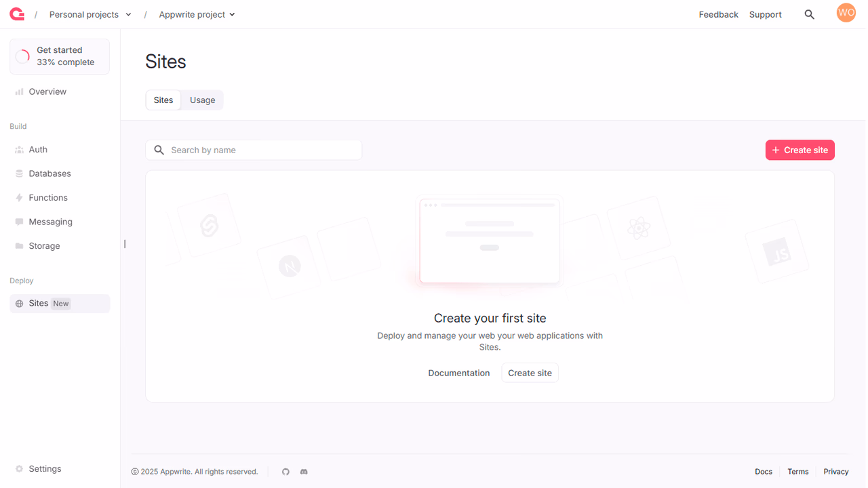Click the Auth users icon
868x488 pixels.
point(19,150)
